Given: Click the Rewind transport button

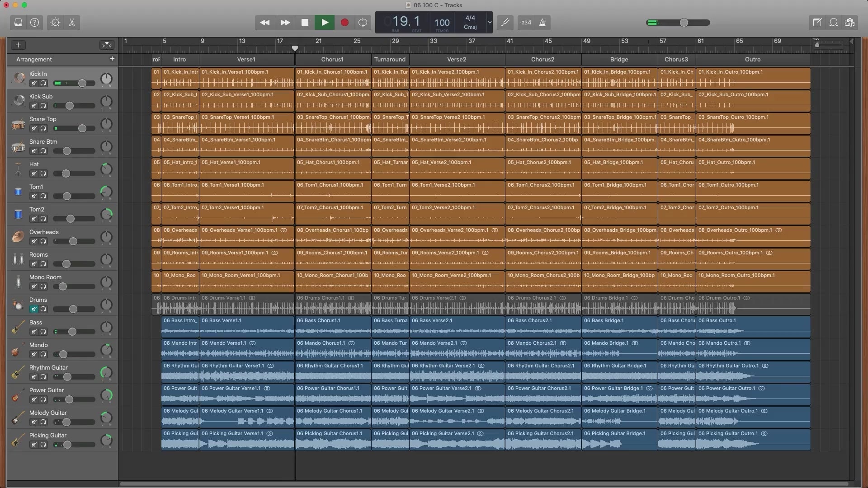Looking at the screenshot, I should [x=265, y=23].
